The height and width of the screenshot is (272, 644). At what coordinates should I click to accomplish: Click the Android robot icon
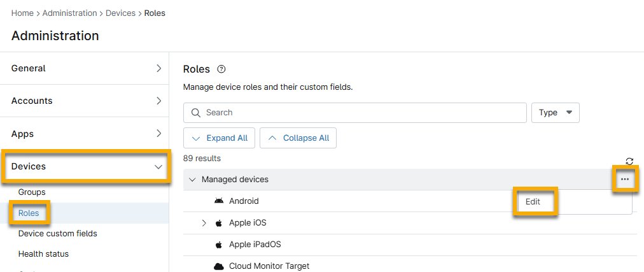click(219, 201)
